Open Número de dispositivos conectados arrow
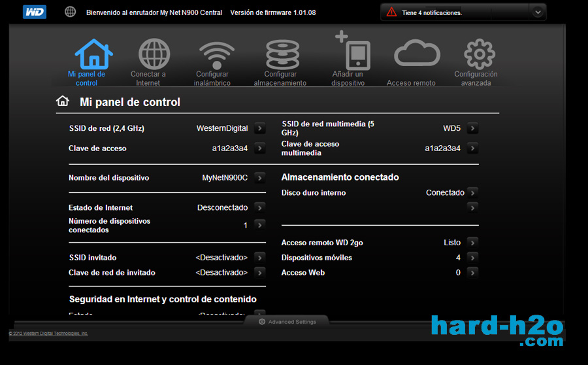Image resolution: width=588 pixels, height=365 pixels. (x=259, y=225)
